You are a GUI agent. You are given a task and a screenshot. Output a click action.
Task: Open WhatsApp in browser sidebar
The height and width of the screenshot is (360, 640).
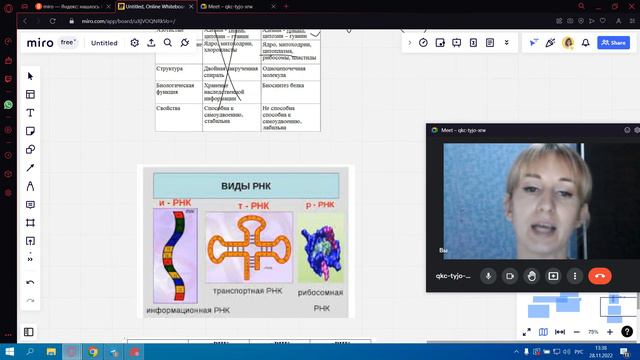coord(8,105)
